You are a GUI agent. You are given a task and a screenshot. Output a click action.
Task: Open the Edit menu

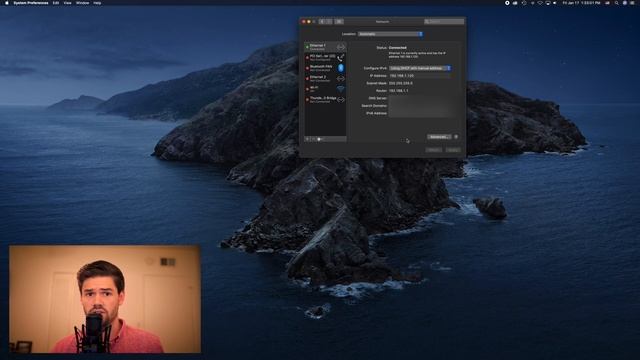(56, 3)
